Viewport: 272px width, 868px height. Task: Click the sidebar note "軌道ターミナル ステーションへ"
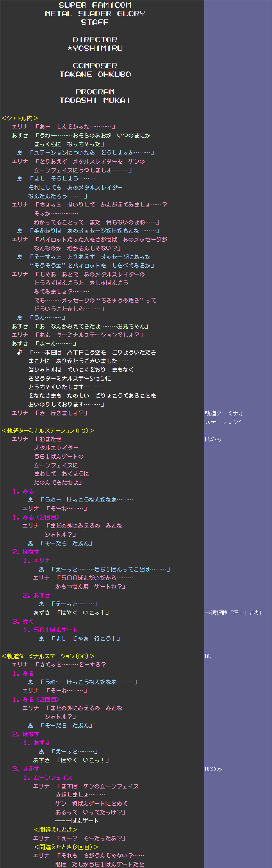[x=224, y=418]
